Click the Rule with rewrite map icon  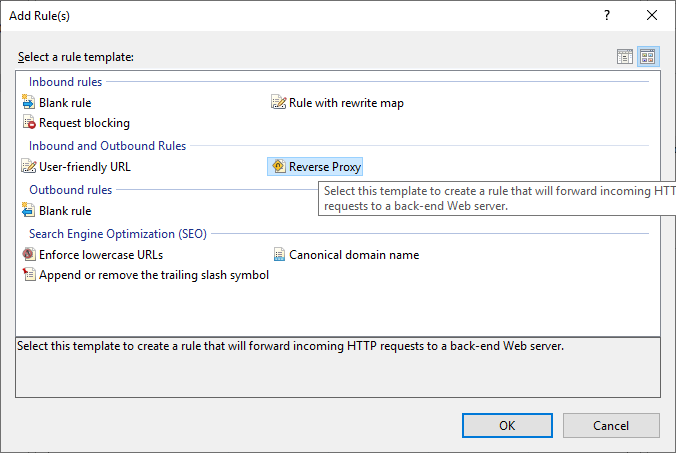(x=279, y=103)
